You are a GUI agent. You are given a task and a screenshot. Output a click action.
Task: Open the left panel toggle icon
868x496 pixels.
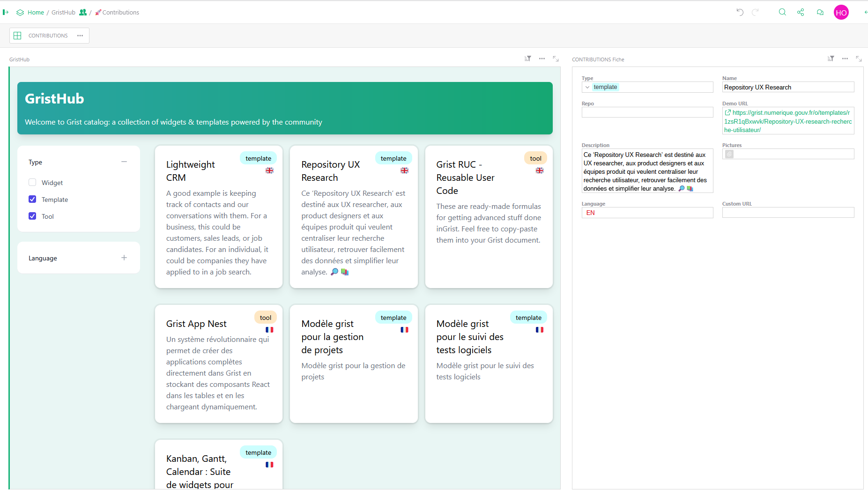(6, 12)
